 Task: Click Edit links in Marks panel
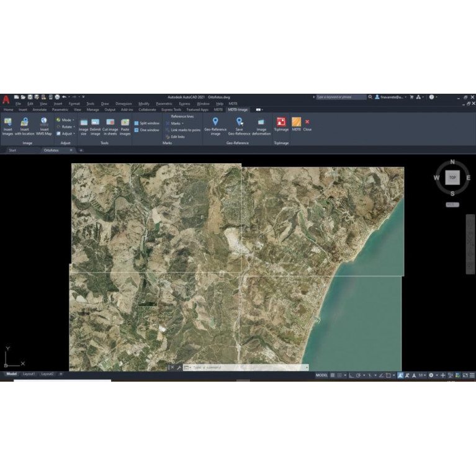pos(177,137)
